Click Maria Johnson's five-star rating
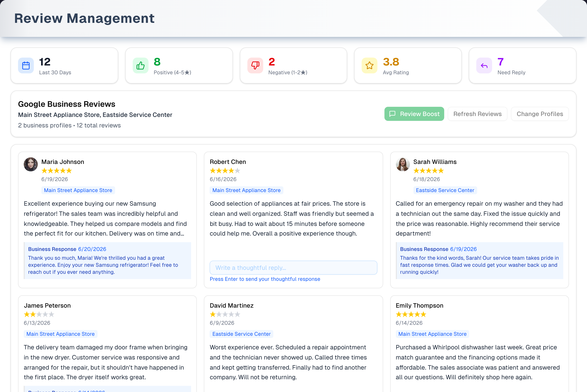Image resolution: width=587 pixels, height=392 pixels. 57,171
